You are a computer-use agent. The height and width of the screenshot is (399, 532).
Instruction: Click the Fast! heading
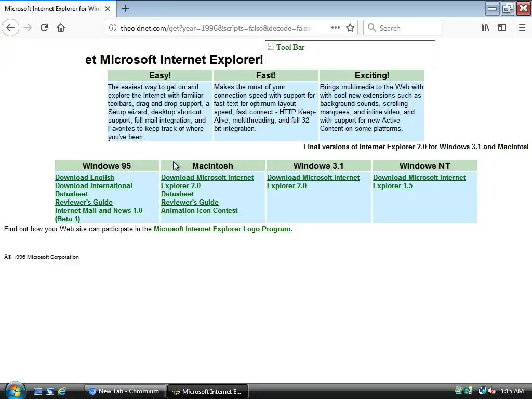point(265,75)
